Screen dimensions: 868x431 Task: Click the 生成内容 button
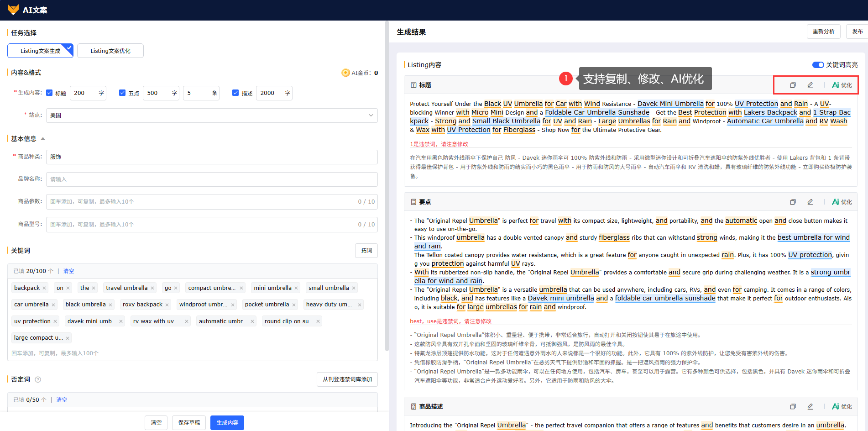coord(227,423)
